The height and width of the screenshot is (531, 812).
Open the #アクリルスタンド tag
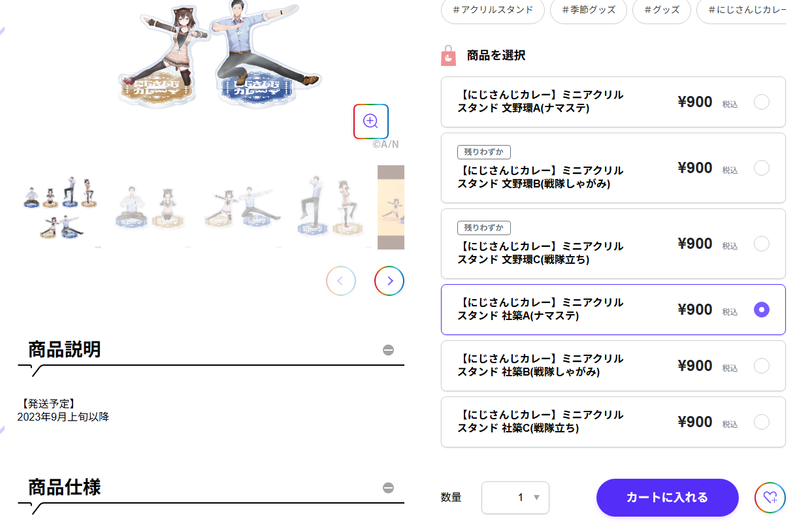[493, 10]
